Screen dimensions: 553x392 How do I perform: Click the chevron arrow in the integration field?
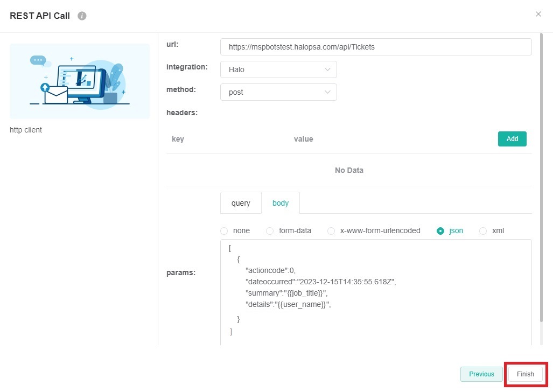tap(327, 69)
